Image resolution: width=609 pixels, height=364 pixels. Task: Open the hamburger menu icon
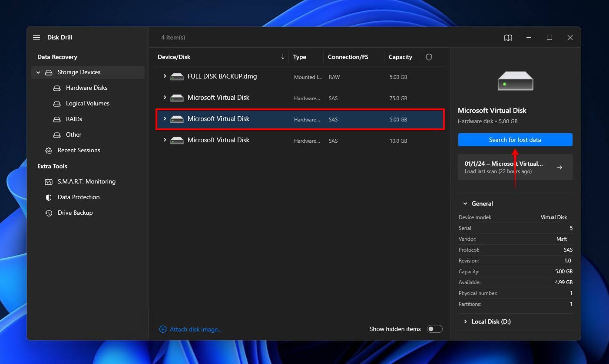pos(36,38)
